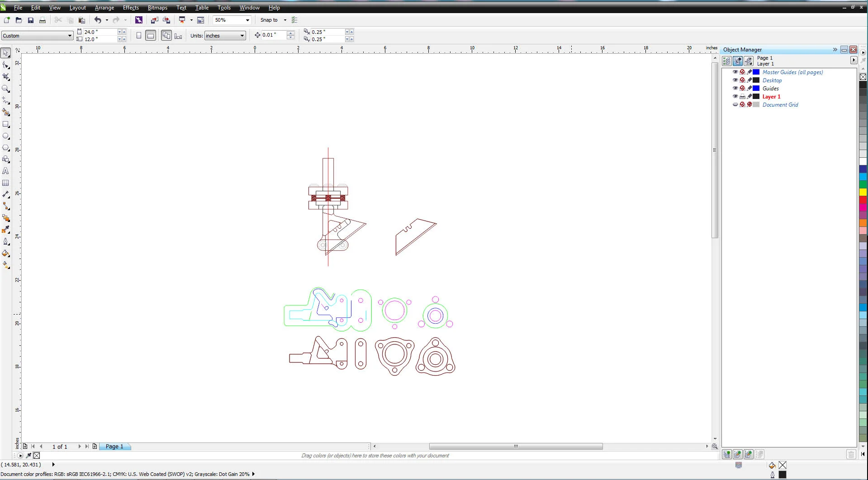Open the Effects menu
Viewport: 868px width, 480px height.
[131, 8]
